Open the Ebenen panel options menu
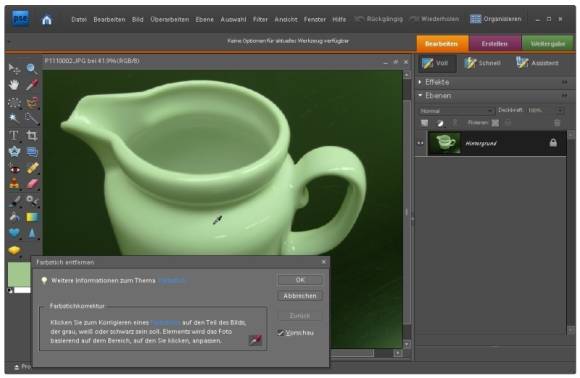Viewport: 580px width, 378px height. (x=564, y=96)
